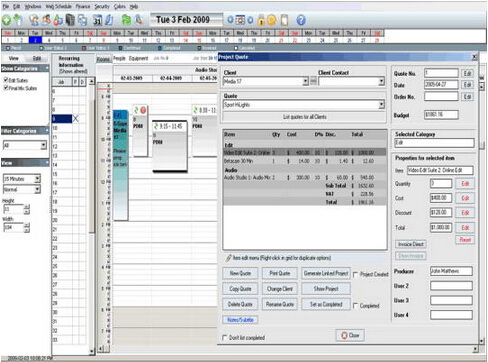Screen dimensions: 488x362
Task: Click the Print Quote button
Action: 280,273
